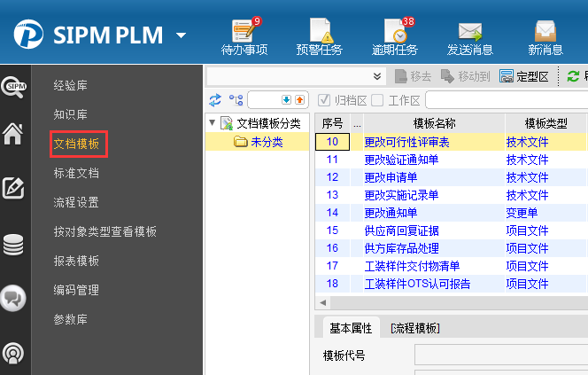Open 预警任务 warning tasks
Image resolution: width=588 pixels, height=375 pixels.
[x=320, y=36]
